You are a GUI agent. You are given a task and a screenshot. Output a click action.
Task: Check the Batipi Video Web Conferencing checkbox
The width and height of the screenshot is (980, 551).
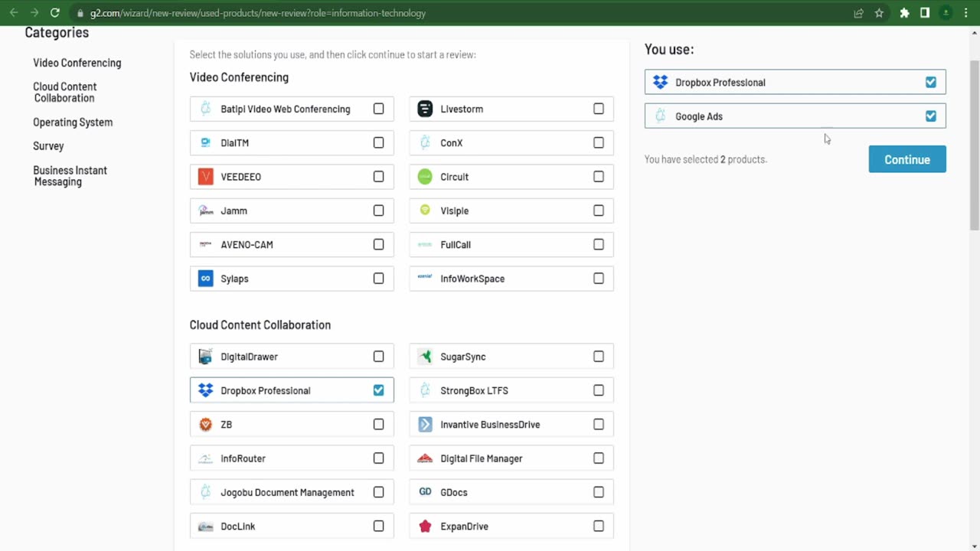point(378,109)
